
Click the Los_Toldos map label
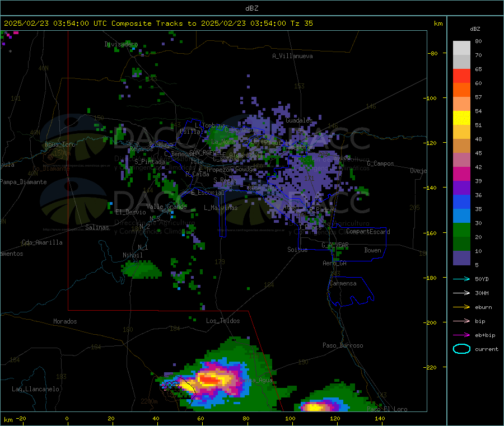tap(223, 321)
